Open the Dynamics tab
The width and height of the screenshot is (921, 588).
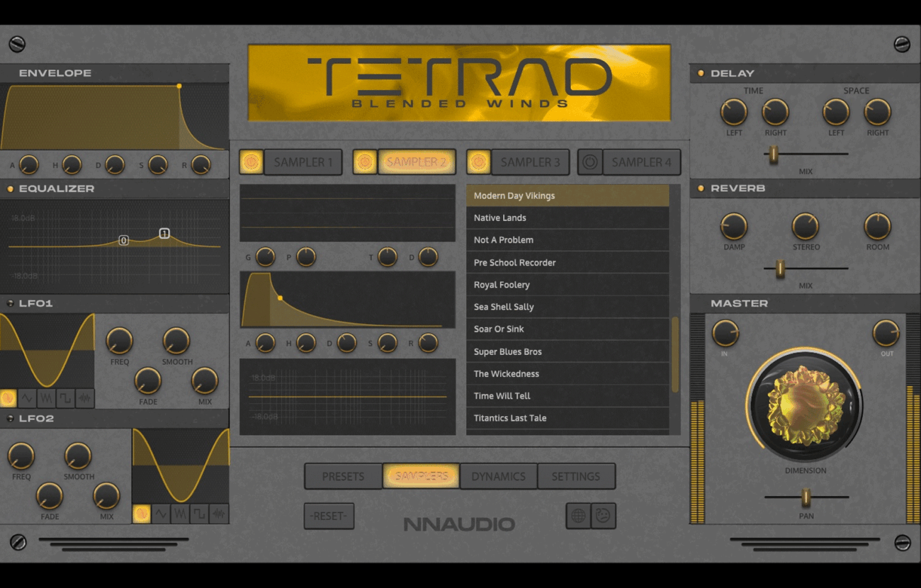click(498, 476)
